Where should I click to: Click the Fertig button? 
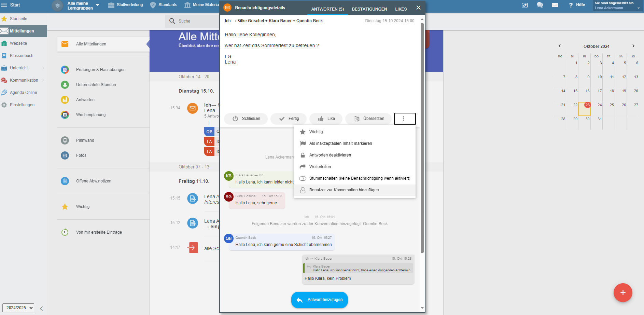click(289, 119)
